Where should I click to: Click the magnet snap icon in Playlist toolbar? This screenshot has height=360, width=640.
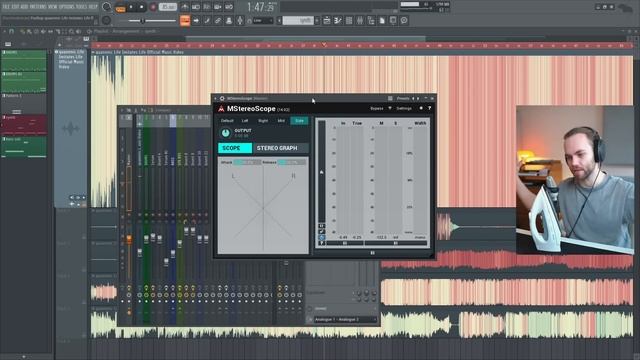(11, 31)
